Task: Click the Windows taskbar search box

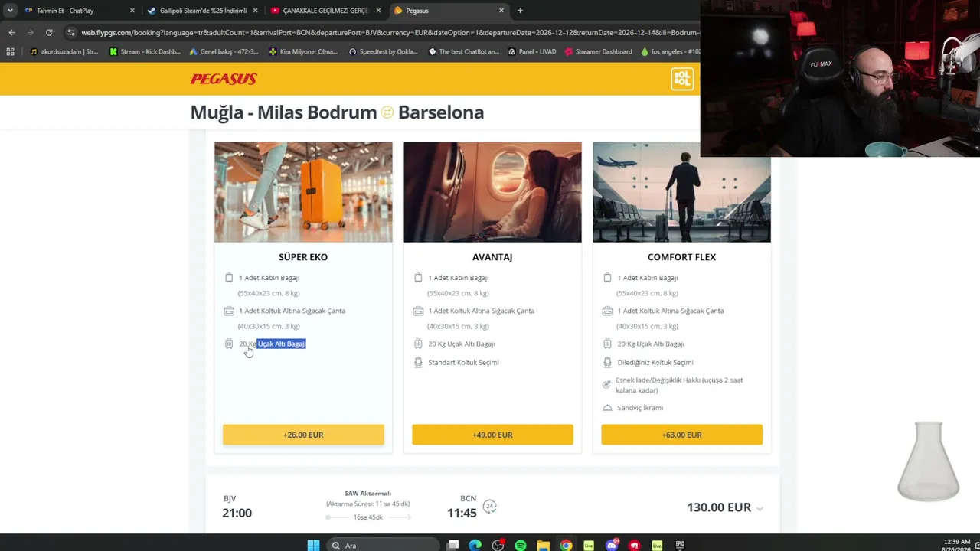Action: pos(382,545)
